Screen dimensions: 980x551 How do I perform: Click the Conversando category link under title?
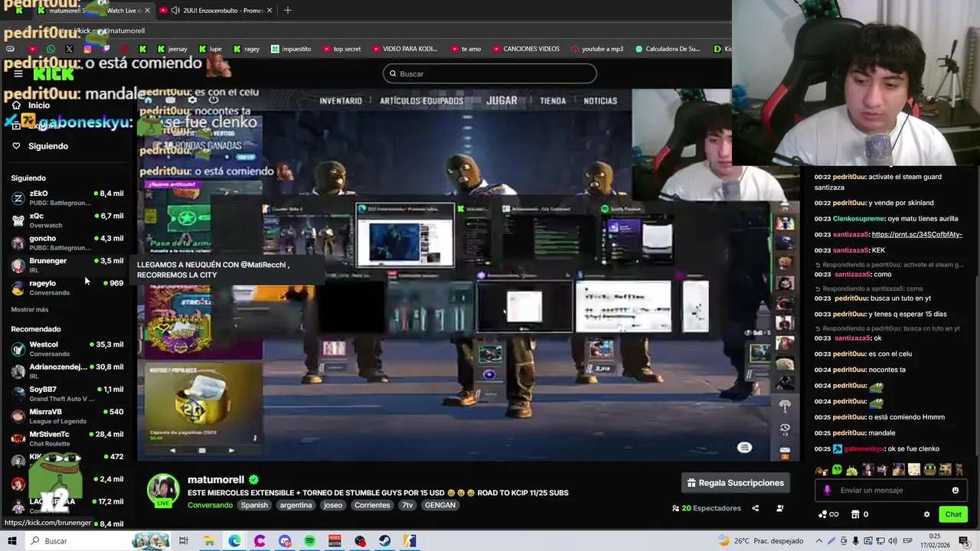coord(211,505)
